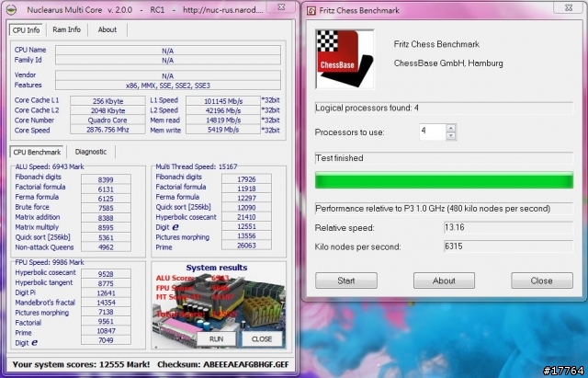Click Non-attack Queens score 4962
This screenshot has width=588, height=378.
(106, 247)
